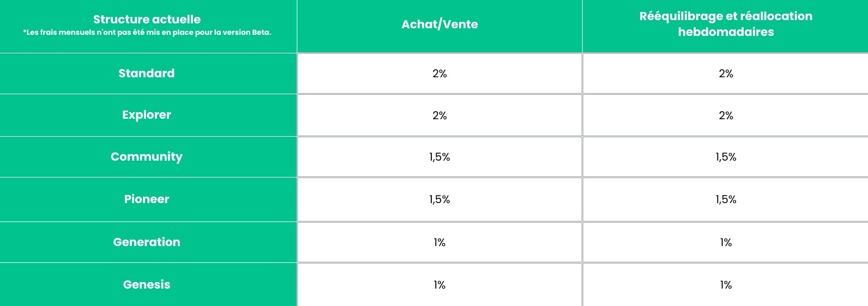
Task: Select the Achat/Vente column header
Action: pos(439,25)
